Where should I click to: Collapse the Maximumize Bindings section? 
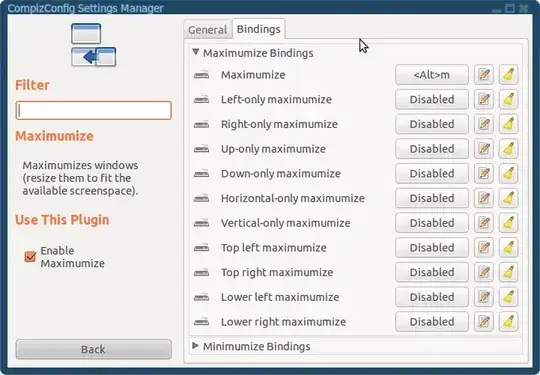196,52
